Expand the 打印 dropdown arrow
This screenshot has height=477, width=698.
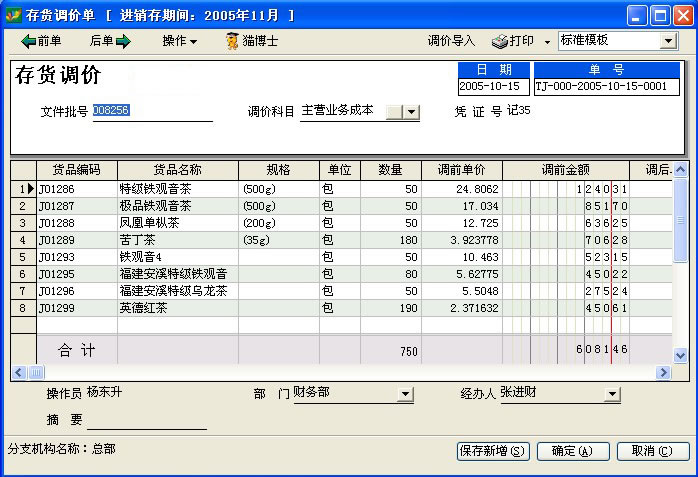point(547,42)
